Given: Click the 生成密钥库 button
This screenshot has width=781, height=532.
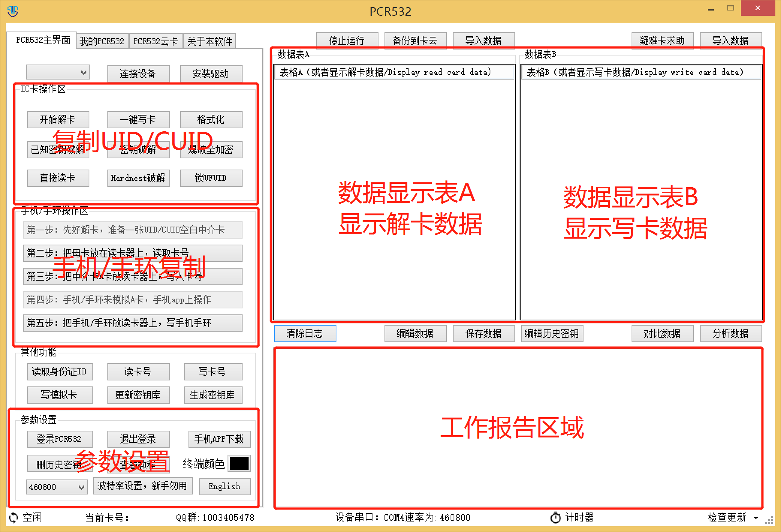Looking at the screenshot, I should [213, 395].
